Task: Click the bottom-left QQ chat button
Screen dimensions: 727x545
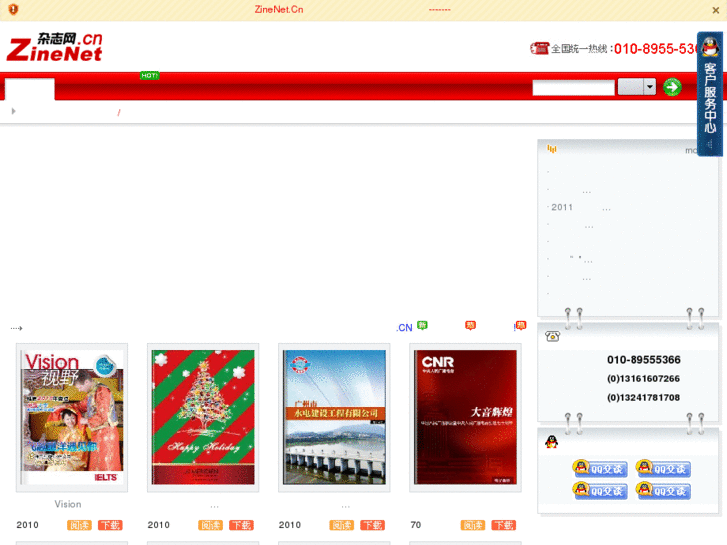Action: coord(600,490)
